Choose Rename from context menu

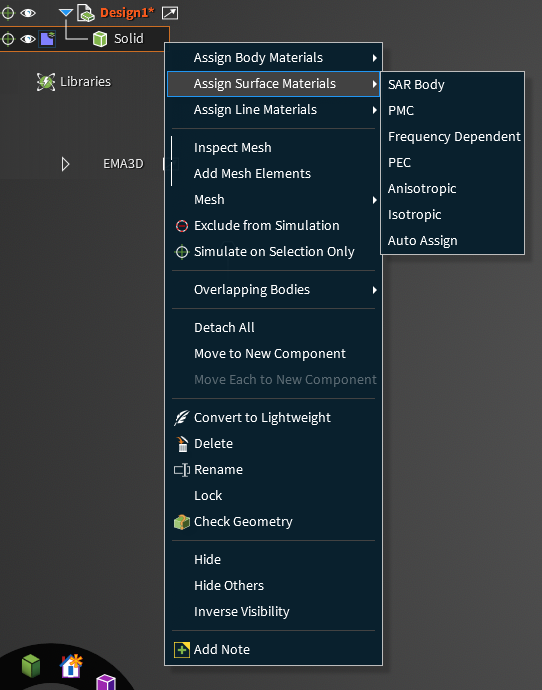click(273, 470)
